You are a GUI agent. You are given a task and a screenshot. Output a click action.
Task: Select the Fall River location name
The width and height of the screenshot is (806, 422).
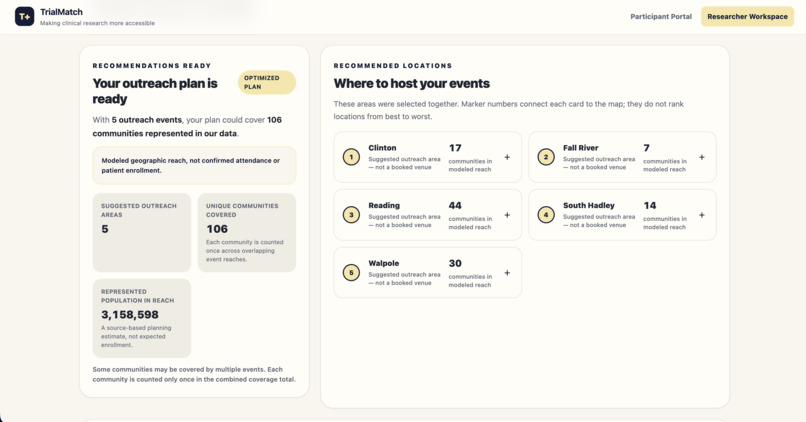pos(580,148)
